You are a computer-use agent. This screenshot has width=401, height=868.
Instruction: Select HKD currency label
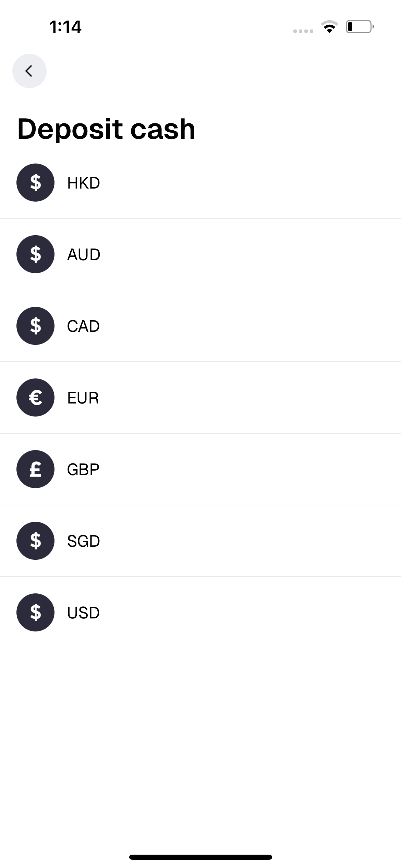coord(84,183)
